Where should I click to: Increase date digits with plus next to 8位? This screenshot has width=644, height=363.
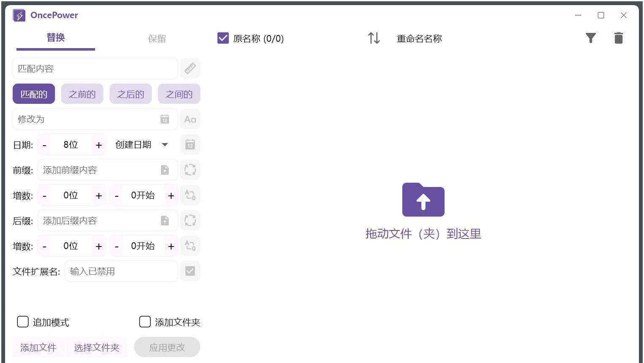(x=99, y=145)
